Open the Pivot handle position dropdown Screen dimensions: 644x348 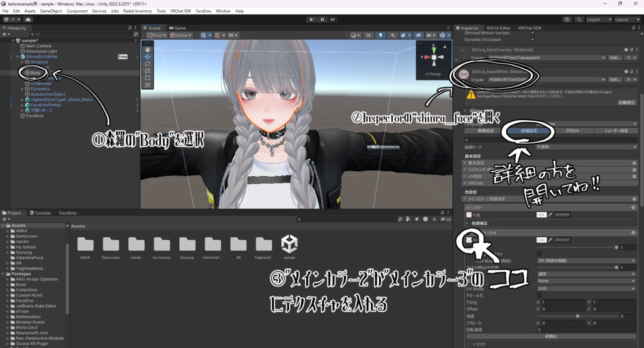pos(157,35)
